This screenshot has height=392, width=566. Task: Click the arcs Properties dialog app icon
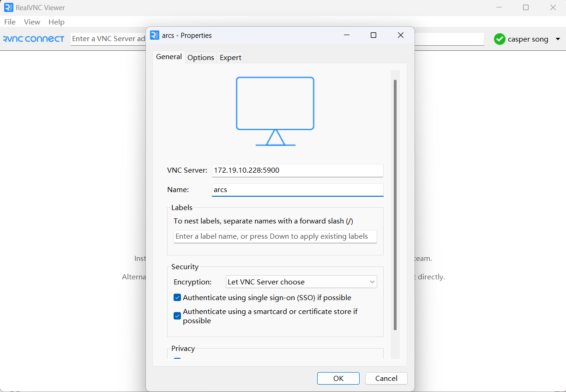pos(155,35)
